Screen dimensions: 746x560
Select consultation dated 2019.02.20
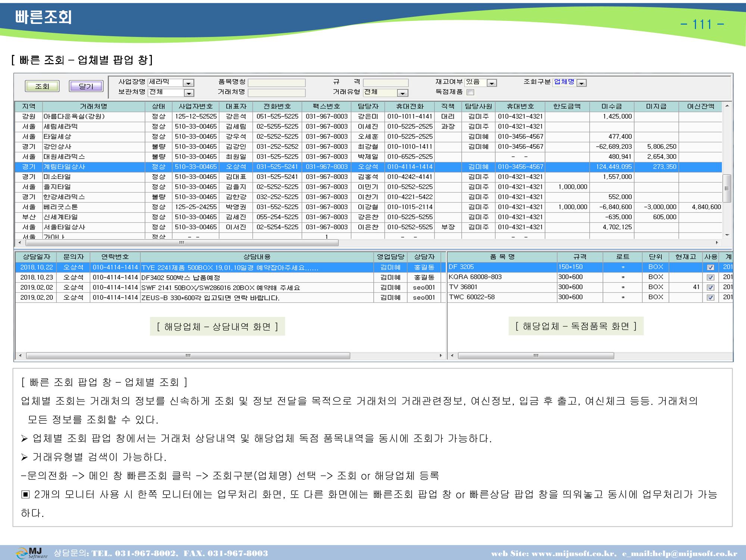click(231, 298)
